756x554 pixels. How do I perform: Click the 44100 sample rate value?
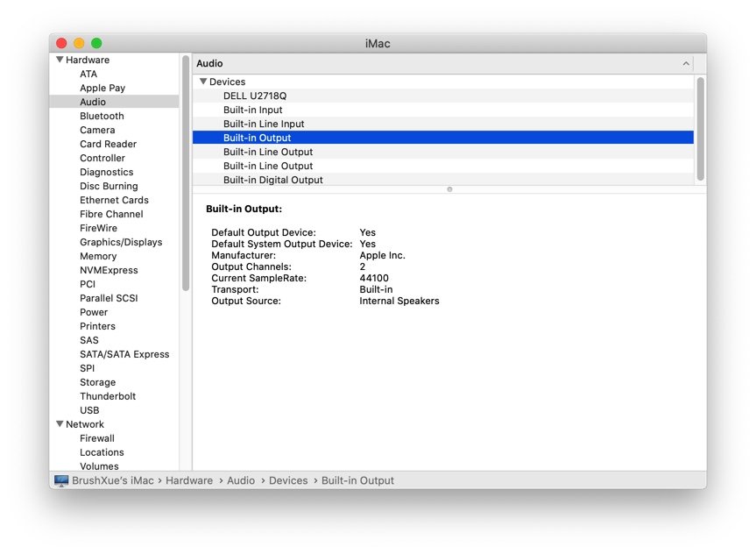point(374,278)
